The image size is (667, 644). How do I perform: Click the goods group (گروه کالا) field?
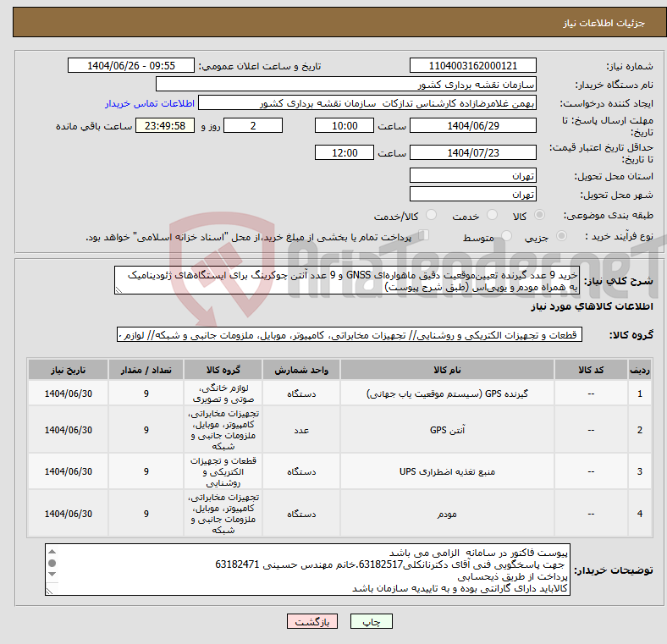pyautogui.click(x=350, y=335)
